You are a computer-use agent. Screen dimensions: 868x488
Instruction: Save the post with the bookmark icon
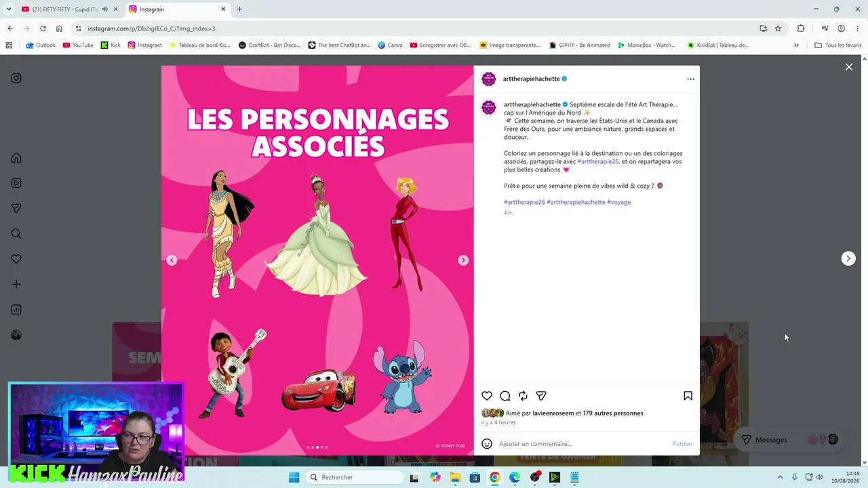pyautogui.click(x=688, y=396)
